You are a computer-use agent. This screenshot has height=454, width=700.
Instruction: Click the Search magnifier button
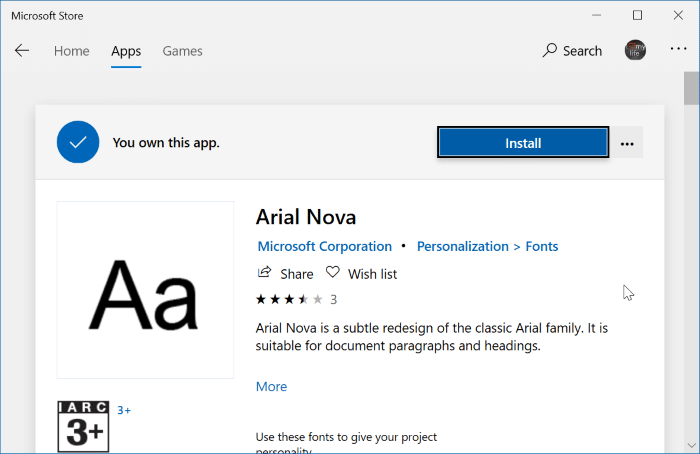[572, 50]
